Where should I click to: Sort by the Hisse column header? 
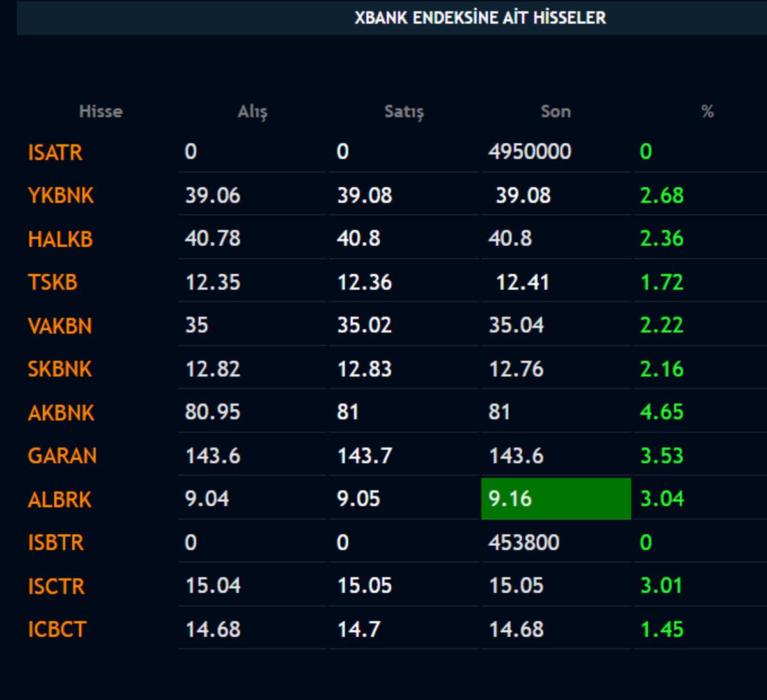pos(100,111)
